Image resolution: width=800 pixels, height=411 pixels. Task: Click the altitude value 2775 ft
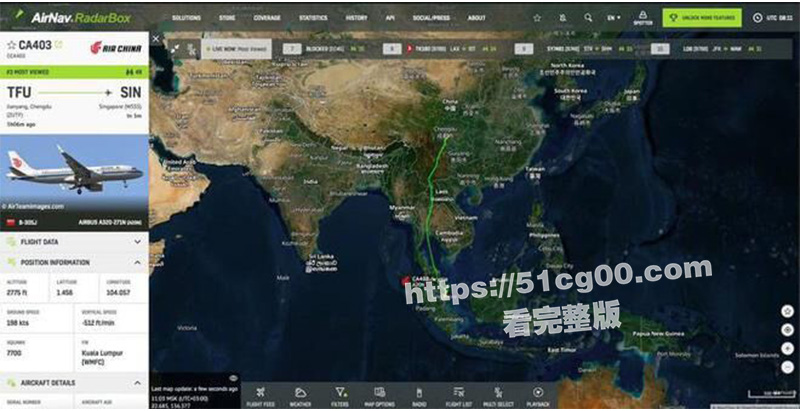[x=17, y=293]
